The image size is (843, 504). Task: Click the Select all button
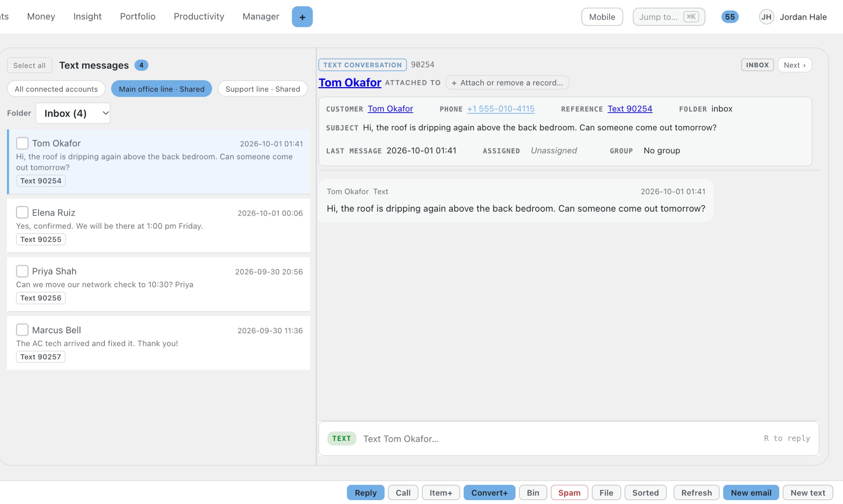tap(29, 65)
